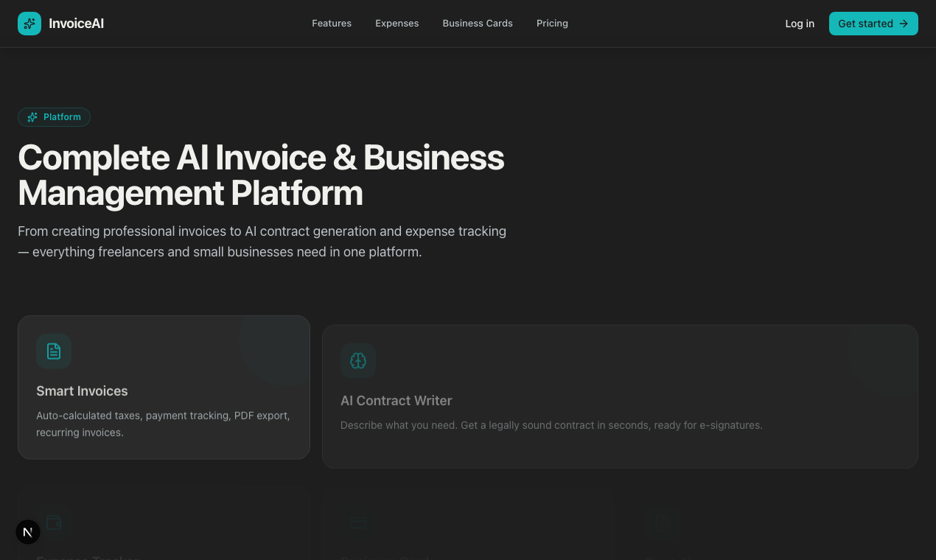Open the Expenses navigation item
Screen dimensions: 936x560
[x=397, y=23]
